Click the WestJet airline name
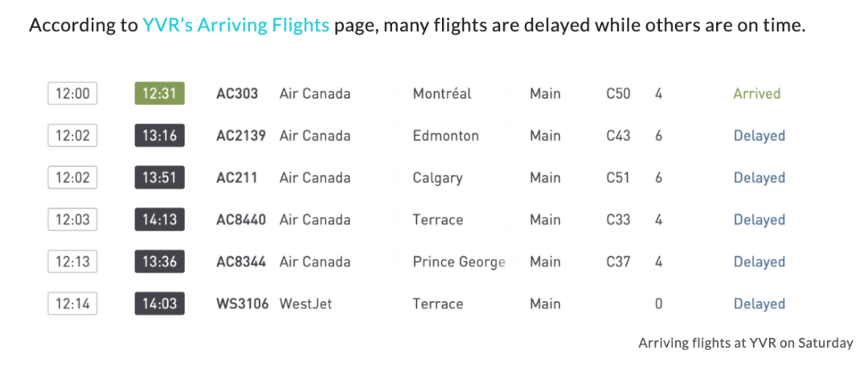This screenshot has width=868, height=371. coord(305,304)
